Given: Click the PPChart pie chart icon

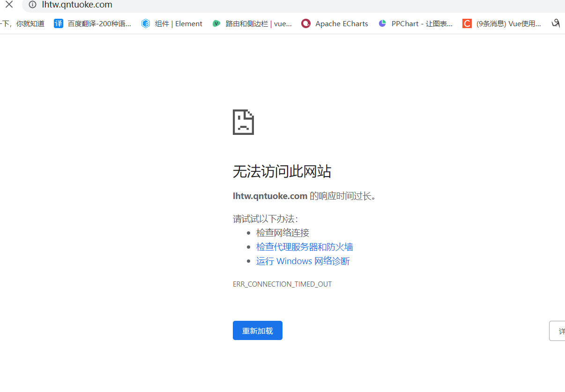Looking at the screenshot, I should coord(382,23).
